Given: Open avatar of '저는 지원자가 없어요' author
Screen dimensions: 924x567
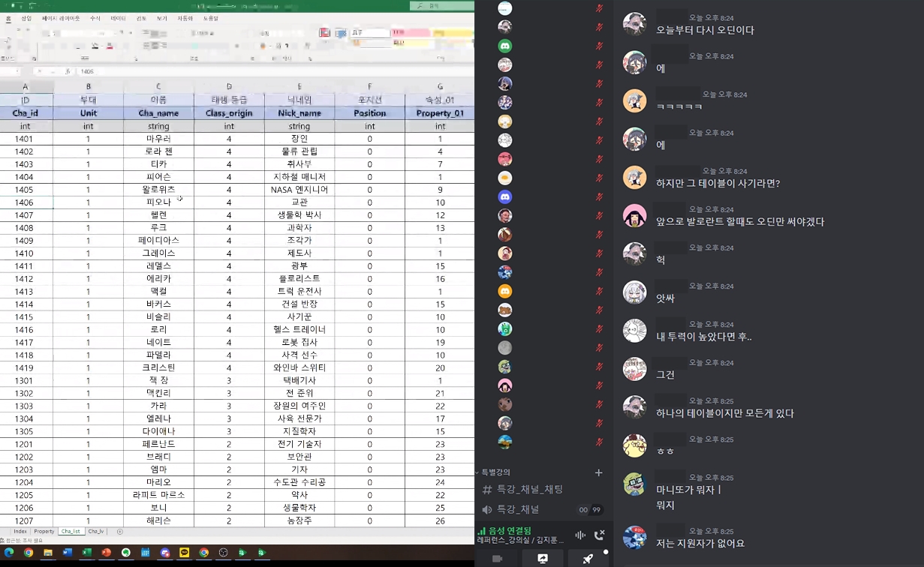Looking at the screenshot, I should 635,537.
